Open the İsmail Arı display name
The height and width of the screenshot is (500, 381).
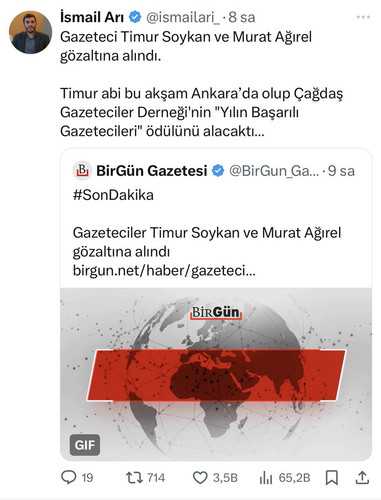coord(92,17)
